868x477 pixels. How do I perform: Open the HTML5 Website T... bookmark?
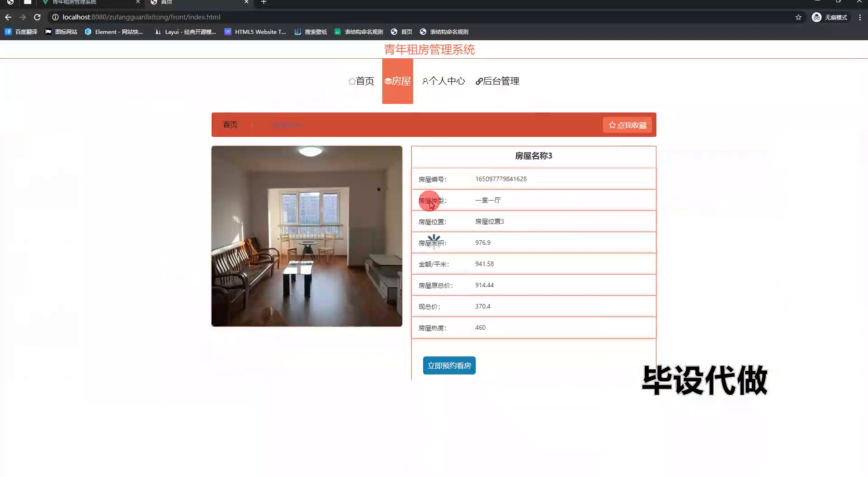coord(255,32)
